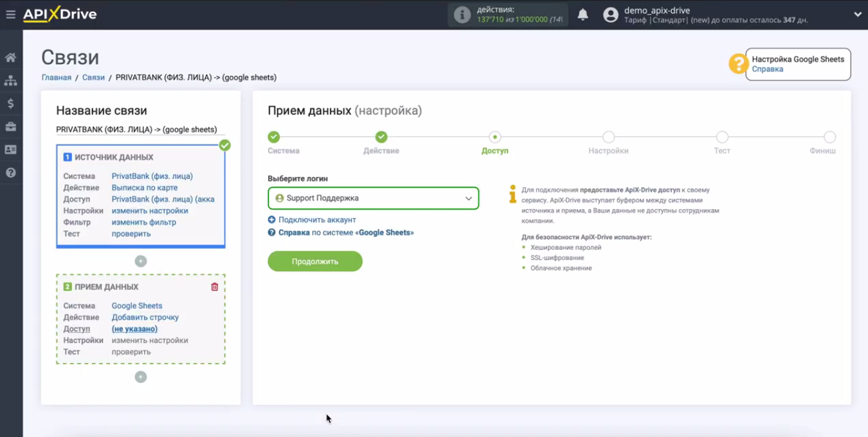Image resolution: width=868 pixels, height=437 pixels.
Task: Go to Связи breadcrumb
Action: (93, 77)
